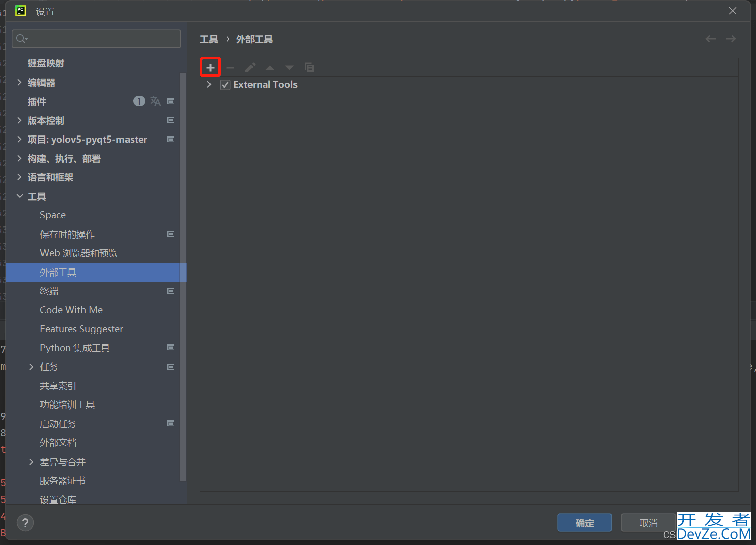Screen dimensions: 756x545
Task: Click the project-level icon beside 保存时的操作
Action: pyautogui.click(x=171, y=234)
